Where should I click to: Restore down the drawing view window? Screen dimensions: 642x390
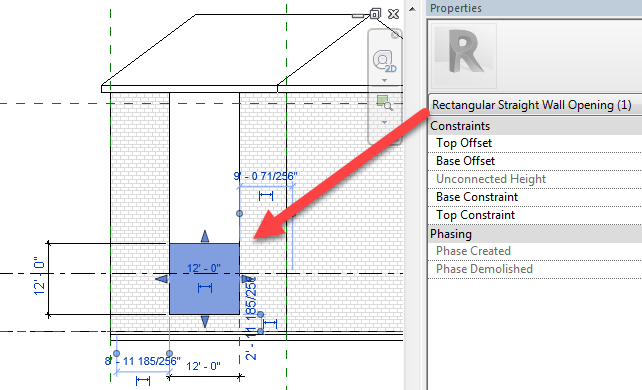(x=375, y=14)
